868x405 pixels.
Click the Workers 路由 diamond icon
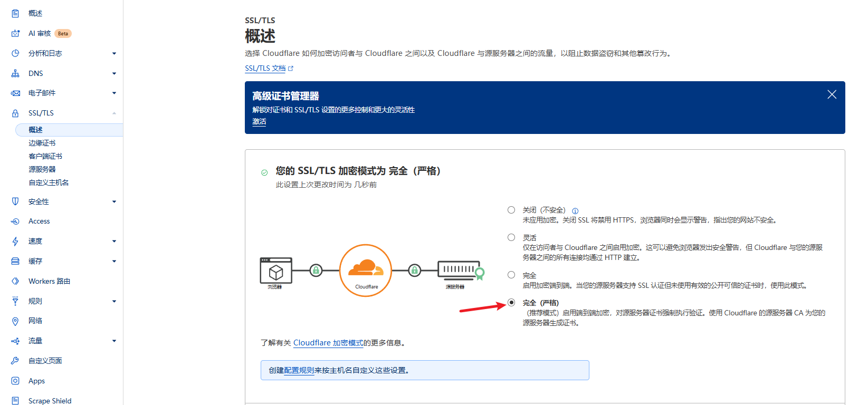[15, 281]
